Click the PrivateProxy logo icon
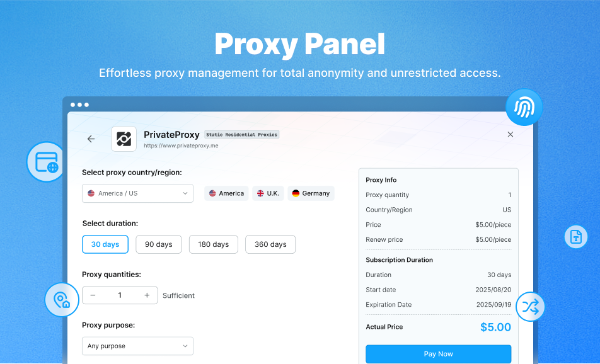 click(x=124, y=139)
